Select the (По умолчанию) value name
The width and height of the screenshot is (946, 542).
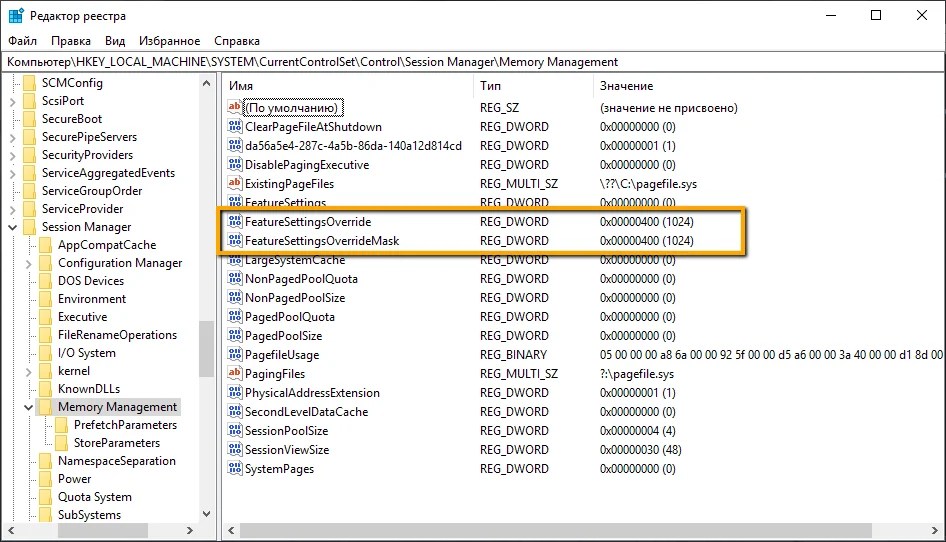click(293, 108)
